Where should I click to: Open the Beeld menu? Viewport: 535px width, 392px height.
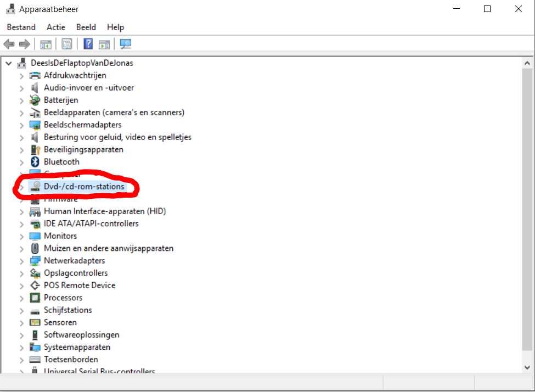pyautogui.click(x=86, y=27)
